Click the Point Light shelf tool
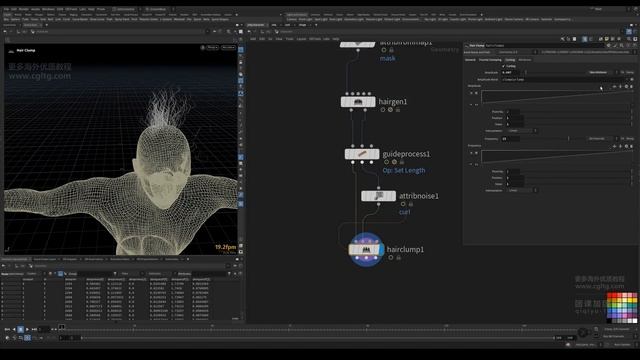The image size is (640, 360). [x=305, y=19]
